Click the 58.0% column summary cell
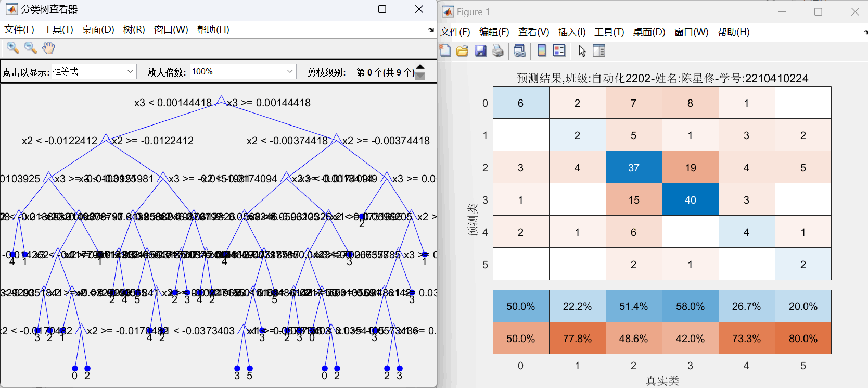 pyautogui.click(x=691, y=306)
